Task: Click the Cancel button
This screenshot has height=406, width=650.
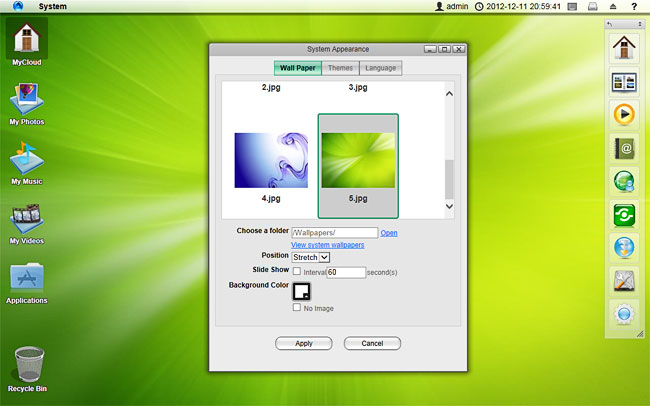Action: pyautogui.click(x=372, y=343)
